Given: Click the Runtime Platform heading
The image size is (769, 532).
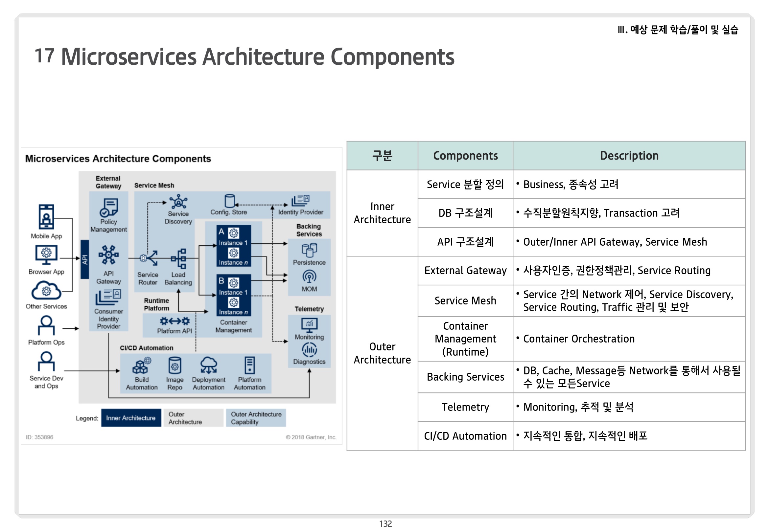Looking at the screenshot, I should tap(156, 304).
